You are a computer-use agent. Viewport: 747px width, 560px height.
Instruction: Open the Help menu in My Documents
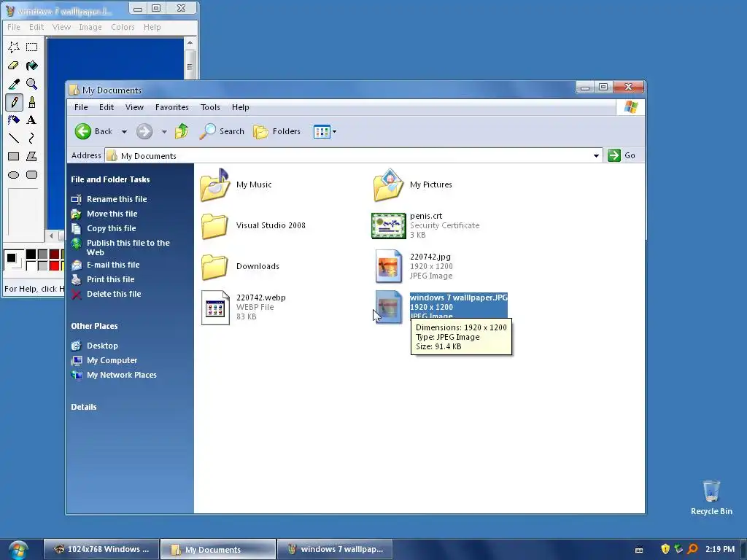tap(241, 107)
